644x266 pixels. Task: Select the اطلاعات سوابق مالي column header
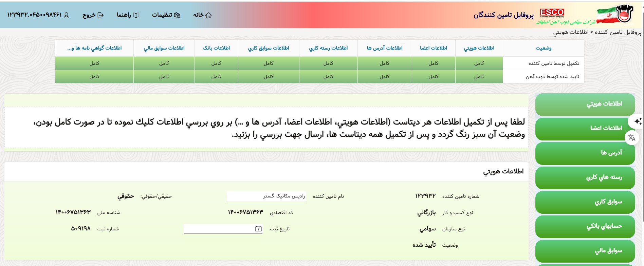pyautogui.click(x=164, y=48)
